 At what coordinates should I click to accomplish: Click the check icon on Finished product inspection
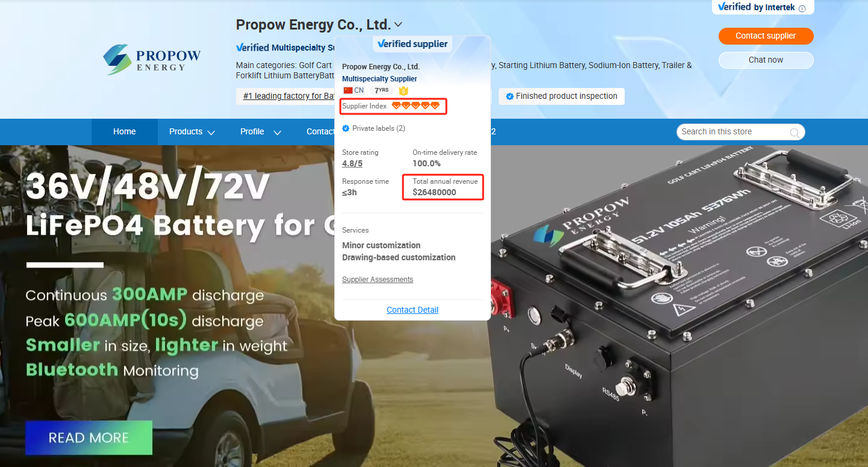pyautogui.click(x=510, y=96)
